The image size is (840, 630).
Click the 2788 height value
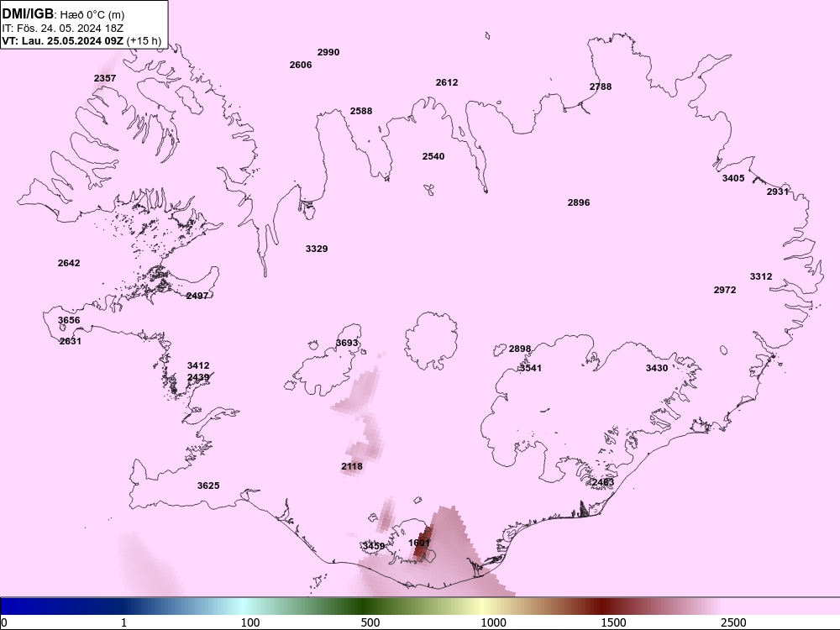click(x=601, y=87)
